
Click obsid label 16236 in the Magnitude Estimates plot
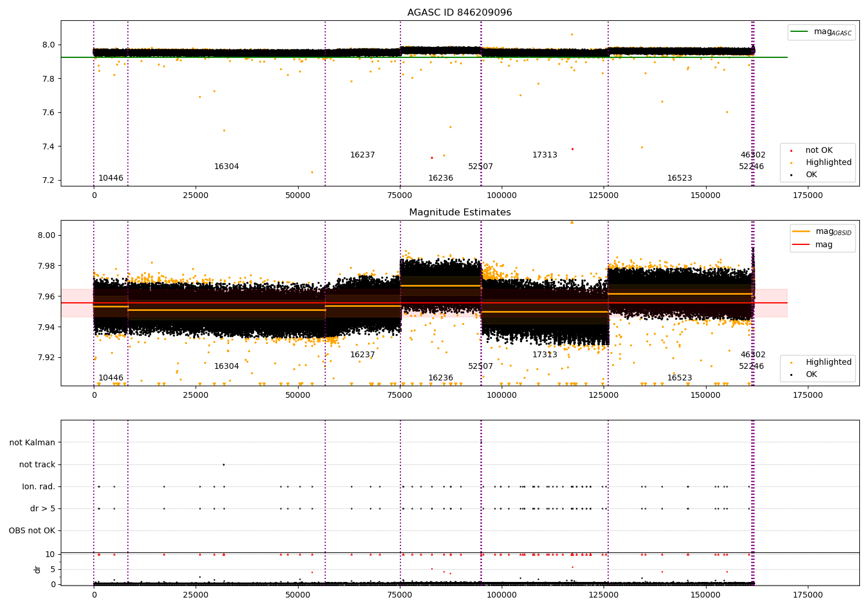click(440, 378)
